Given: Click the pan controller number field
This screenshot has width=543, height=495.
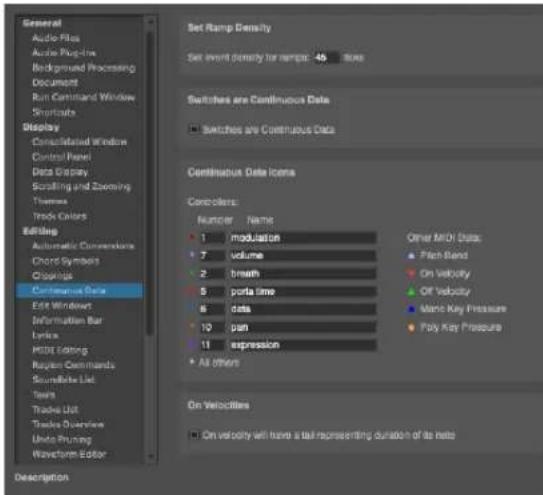Looking at the screenshot, I should [x=212, y=327].
